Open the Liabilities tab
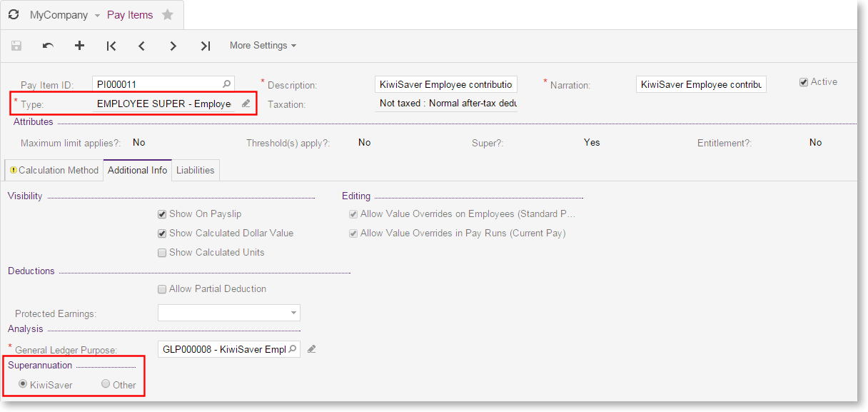Screen dimensions: 868x412 (196, 170)
